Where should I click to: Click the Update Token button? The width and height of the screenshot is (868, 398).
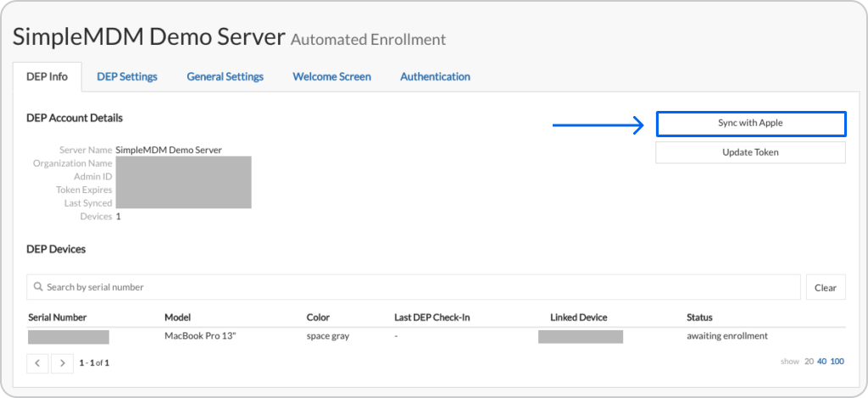tap(751, 152)
